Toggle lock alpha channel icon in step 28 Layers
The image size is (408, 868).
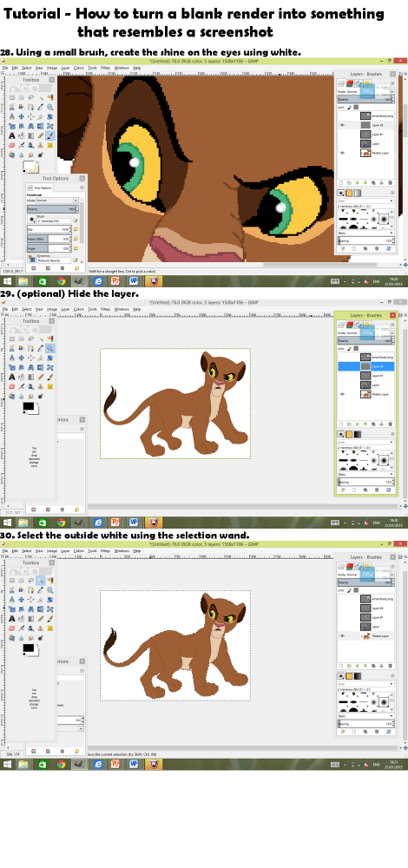pyautogui.click(x=356, y=108)
